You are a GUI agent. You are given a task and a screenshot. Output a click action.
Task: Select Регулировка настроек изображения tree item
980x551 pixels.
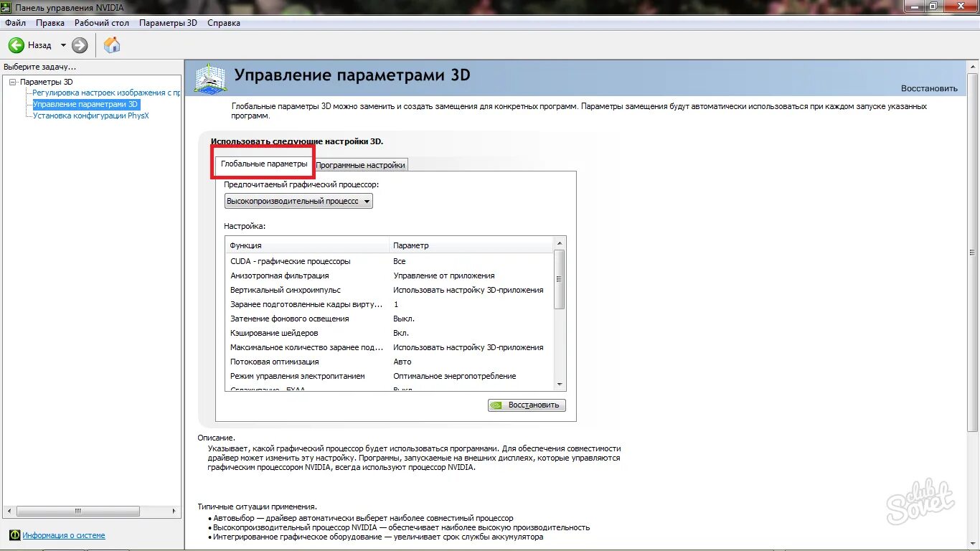point(106,93)
